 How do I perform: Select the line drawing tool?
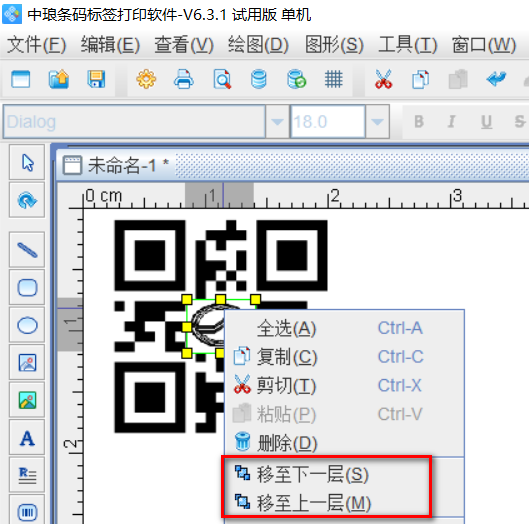click(x=27, y=250)
